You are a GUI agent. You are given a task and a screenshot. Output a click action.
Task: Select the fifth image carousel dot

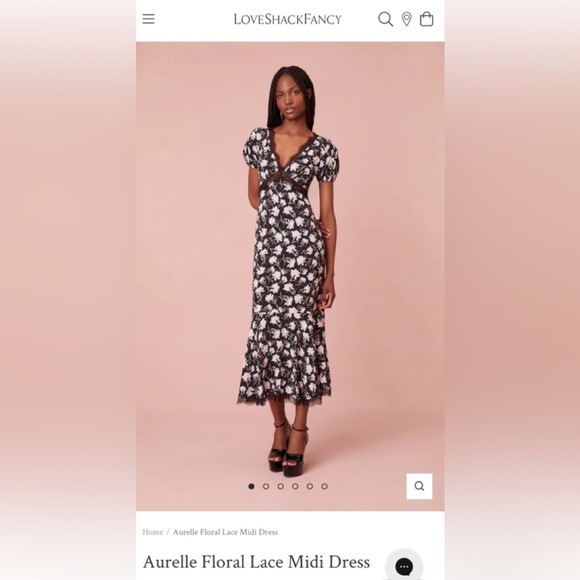pos(310,486)
